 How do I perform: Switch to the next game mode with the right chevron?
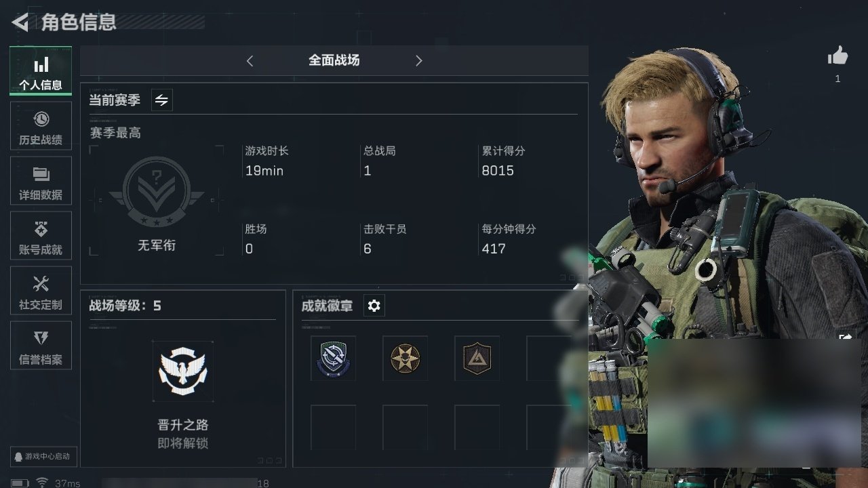(418, 61)
